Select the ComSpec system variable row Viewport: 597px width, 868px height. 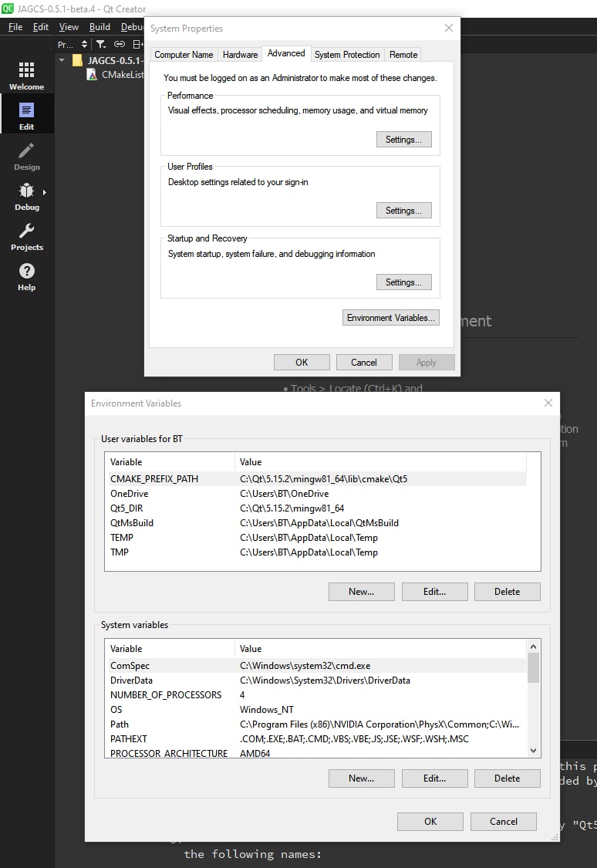315,665
